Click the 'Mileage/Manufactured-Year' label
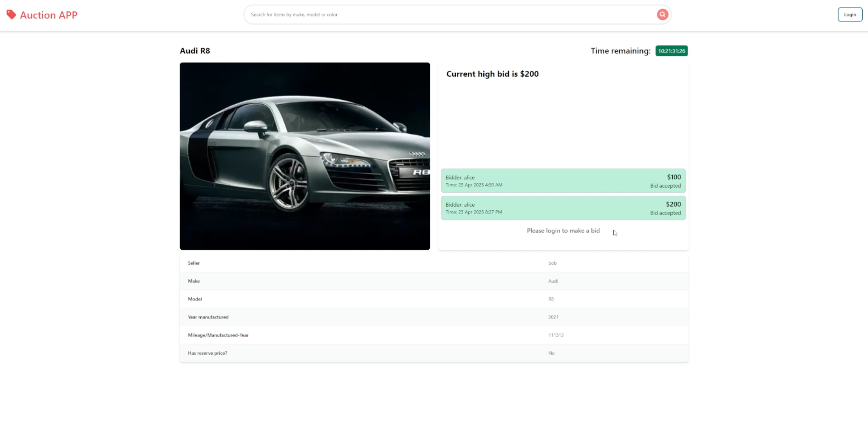This screenshot has width=868, height=440. (x=218, y=335)
